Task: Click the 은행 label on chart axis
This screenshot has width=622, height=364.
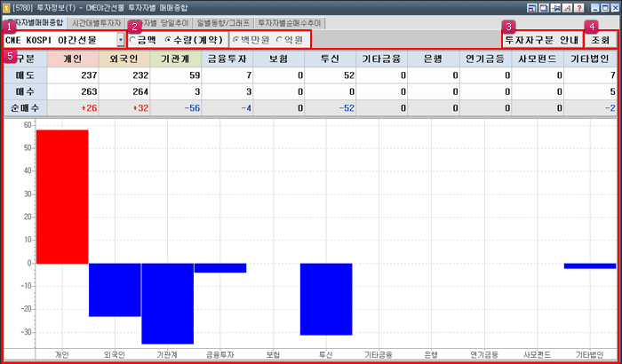Action: 431,354
